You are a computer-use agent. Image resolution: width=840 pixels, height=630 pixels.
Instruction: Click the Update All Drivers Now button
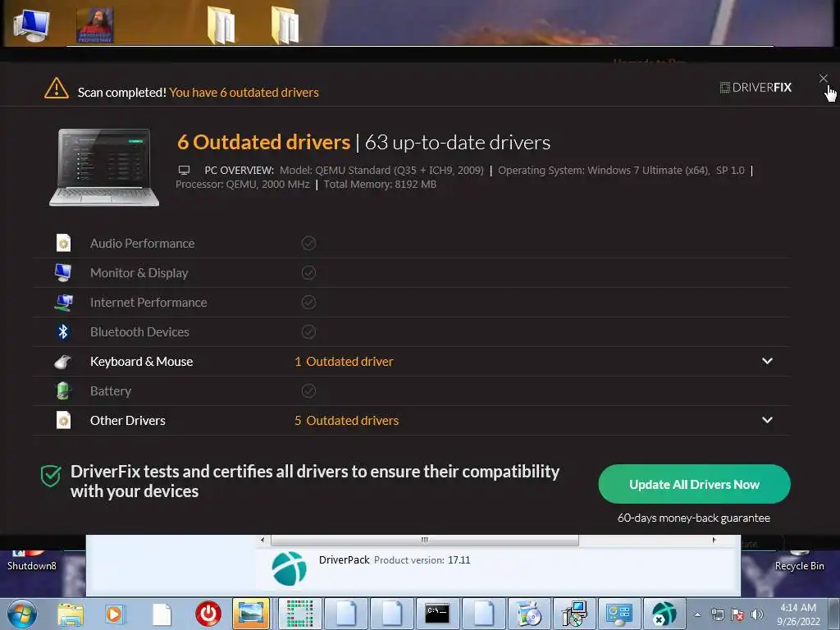coord(694,484)
